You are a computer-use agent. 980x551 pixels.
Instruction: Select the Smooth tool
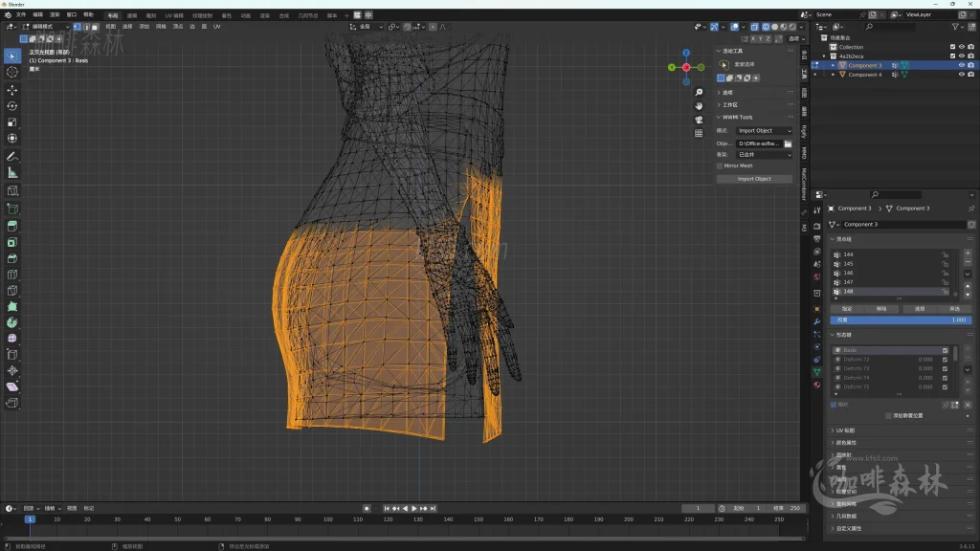(x=11, y=339)
